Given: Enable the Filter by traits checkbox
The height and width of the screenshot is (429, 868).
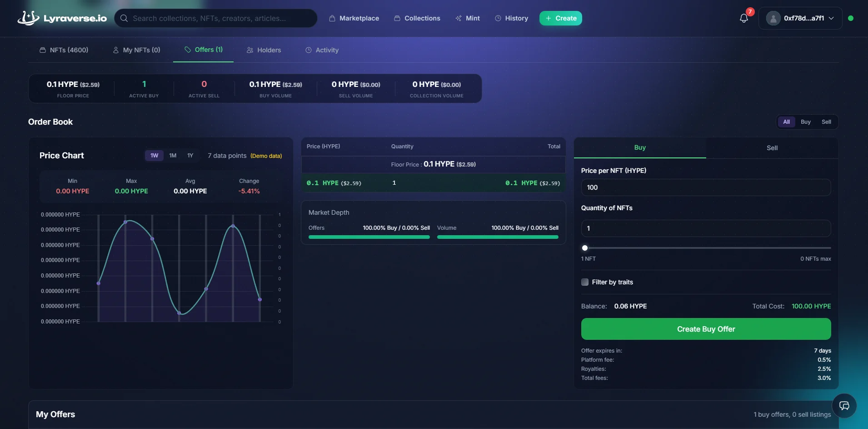Looking at the screenshot, I should click(584, 282).
